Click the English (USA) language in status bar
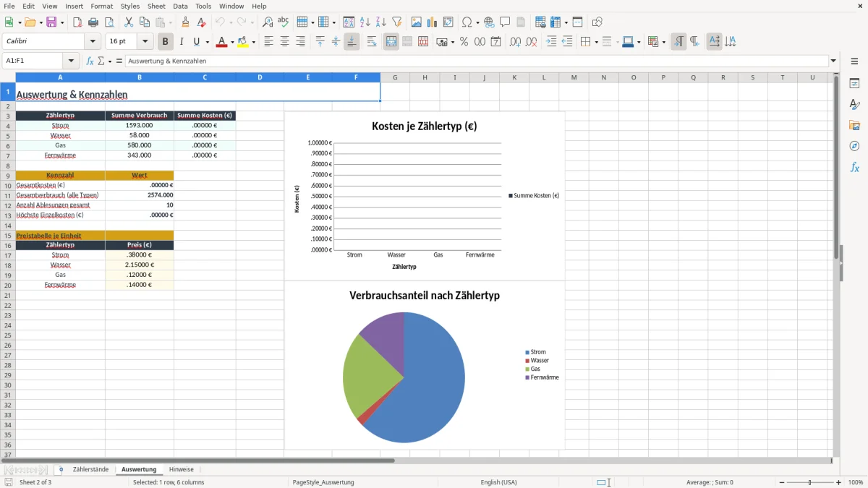 [499, 482]
